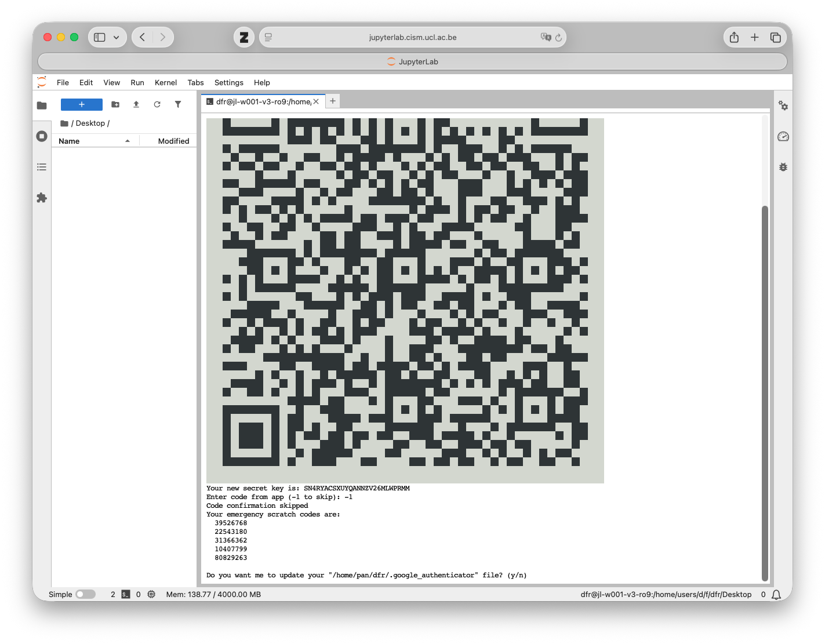This screenshot has height=644, width=825.
Task: Open notifications bell in status bar
Action: [x=776, y=595]
